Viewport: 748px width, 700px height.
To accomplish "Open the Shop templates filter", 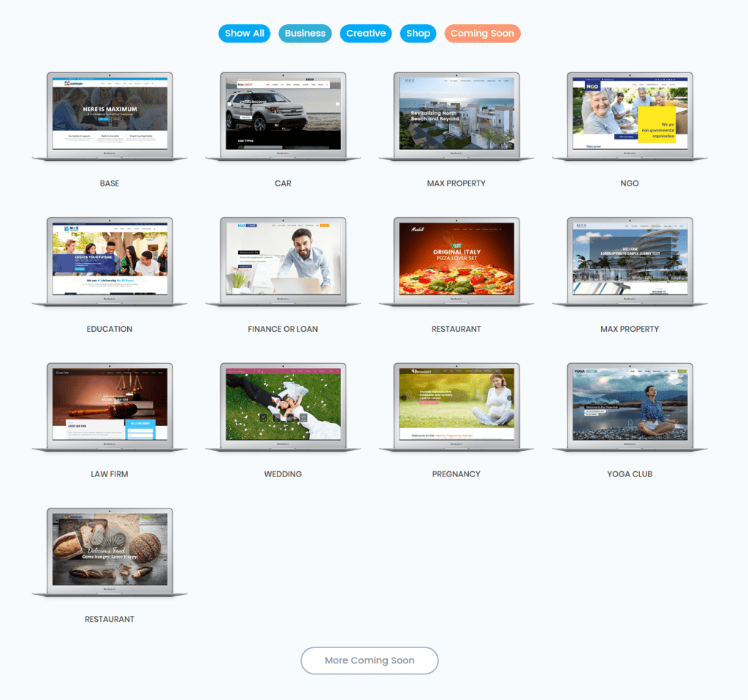I will (418, 33).
